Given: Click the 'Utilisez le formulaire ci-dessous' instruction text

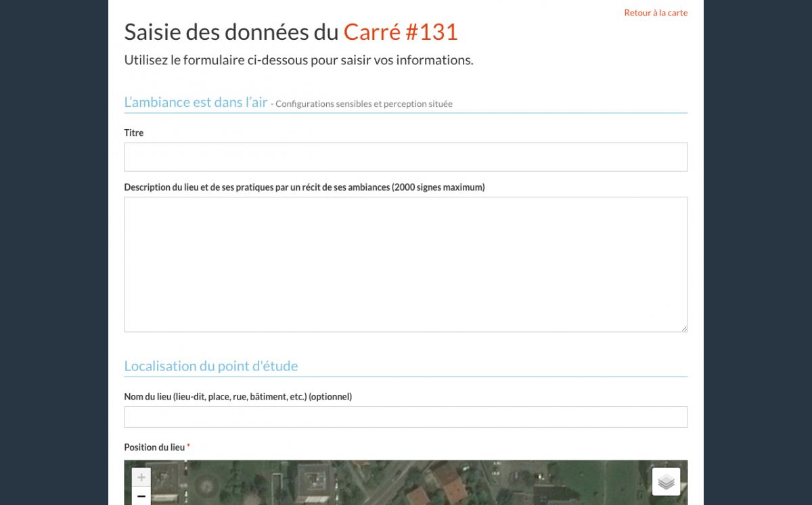Looking at the screenshot, I should 298,60.
